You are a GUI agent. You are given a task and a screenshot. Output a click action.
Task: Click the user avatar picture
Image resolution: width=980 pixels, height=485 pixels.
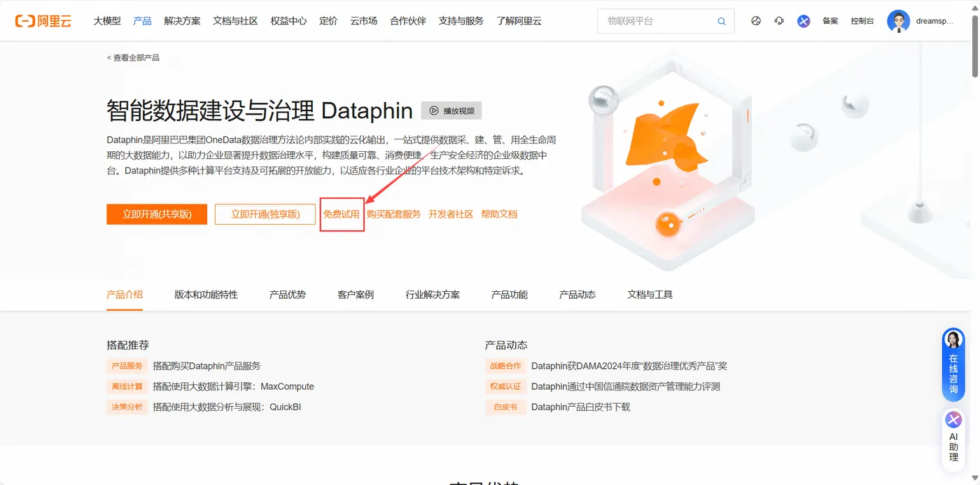[x=898, y=21]
